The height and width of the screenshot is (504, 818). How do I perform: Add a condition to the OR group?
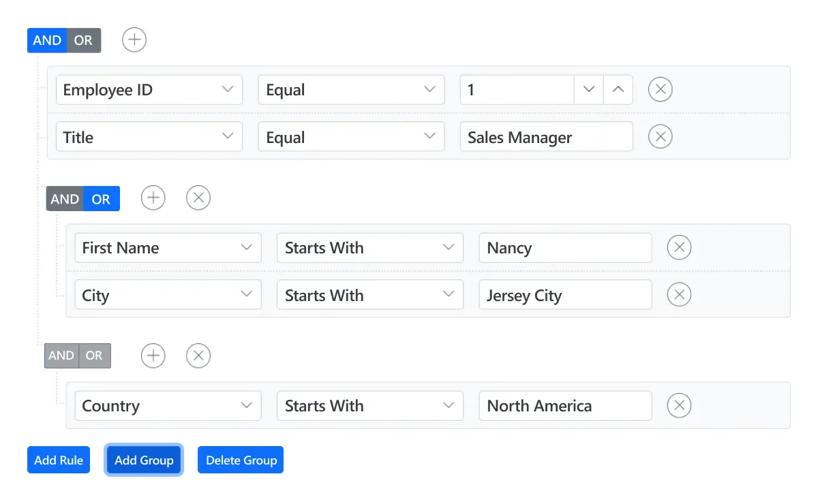[x=153, y=198]
